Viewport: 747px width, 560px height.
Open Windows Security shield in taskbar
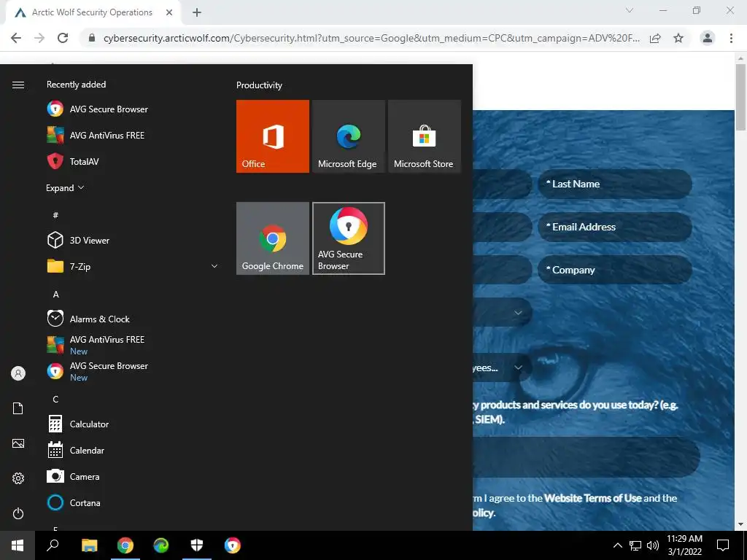click(197, 545)
